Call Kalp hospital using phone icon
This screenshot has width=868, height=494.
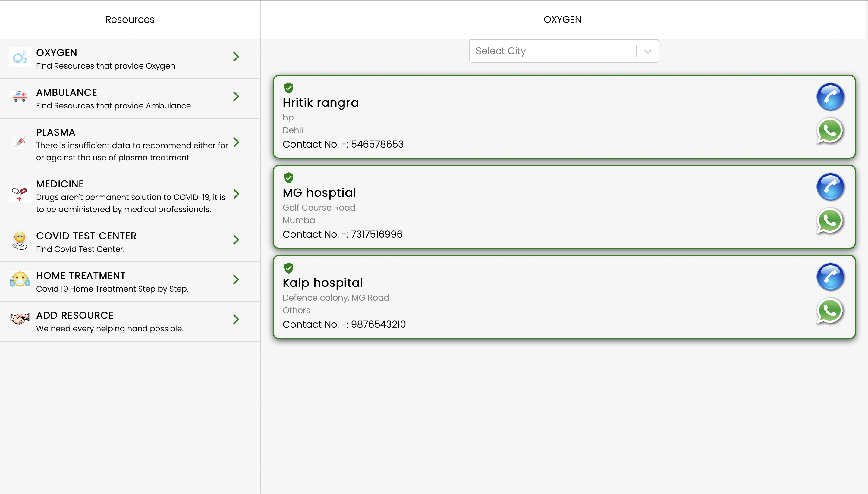point(830,277)
